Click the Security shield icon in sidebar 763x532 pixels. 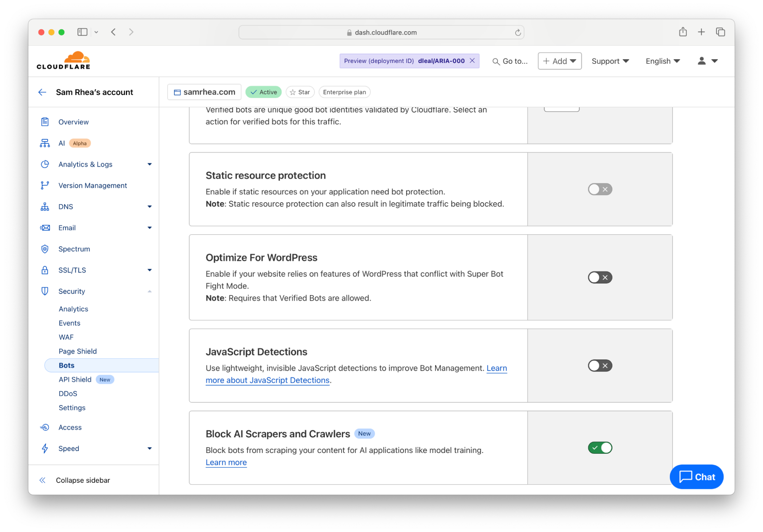pyautogui.click(x=45, y=291)
